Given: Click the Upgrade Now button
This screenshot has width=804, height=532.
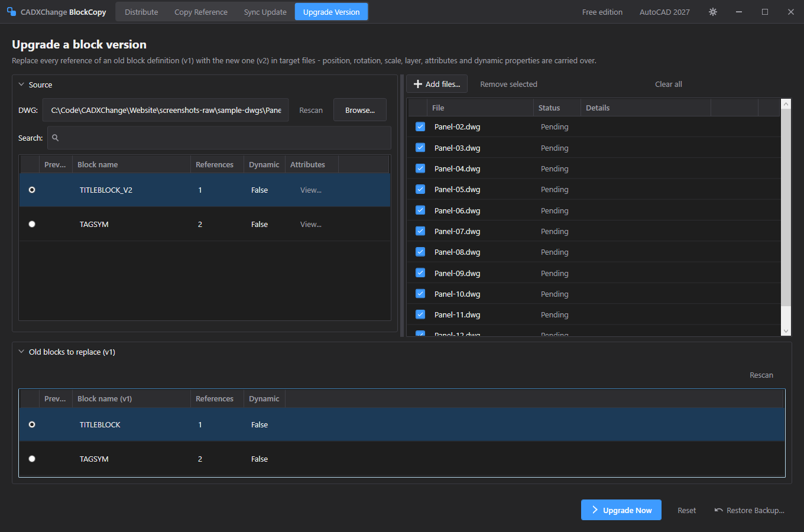Looking at the screenshot, I should [621, 510].
